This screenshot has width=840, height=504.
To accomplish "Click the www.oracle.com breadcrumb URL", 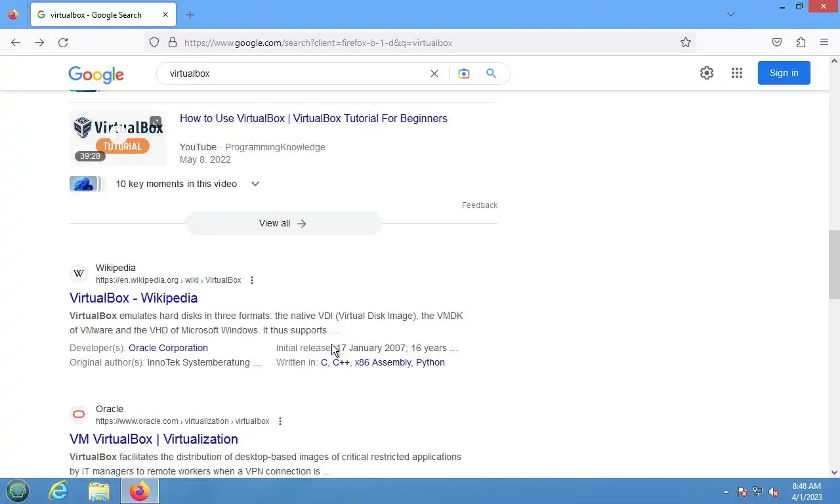I will click(182, 421).
